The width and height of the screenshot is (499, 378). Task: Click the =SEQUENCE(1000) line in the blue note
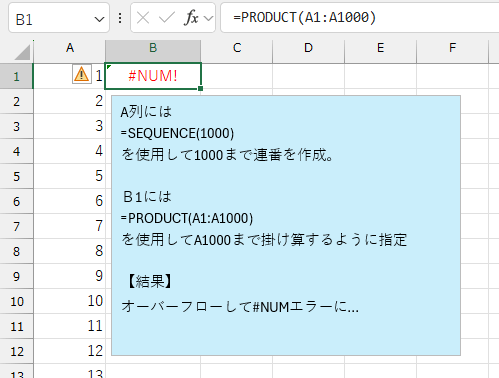(177, 133)
